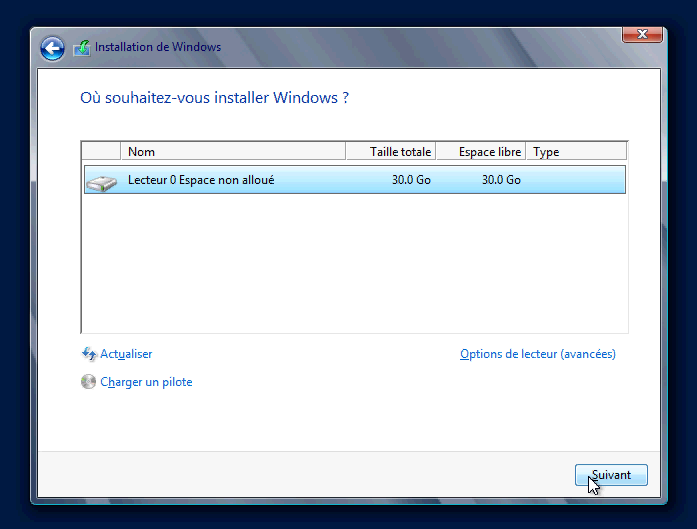
Task: Click the 30.0 Go free space value
Action: pos(501,180)
